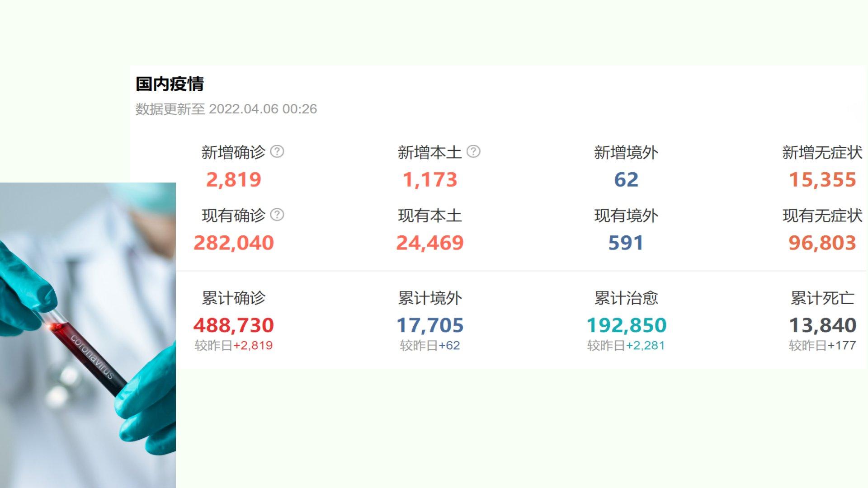Click help icon beside 新增确诊
This screenshot has height=488, width=868.
pyautogui.click(x=277, y=151)
